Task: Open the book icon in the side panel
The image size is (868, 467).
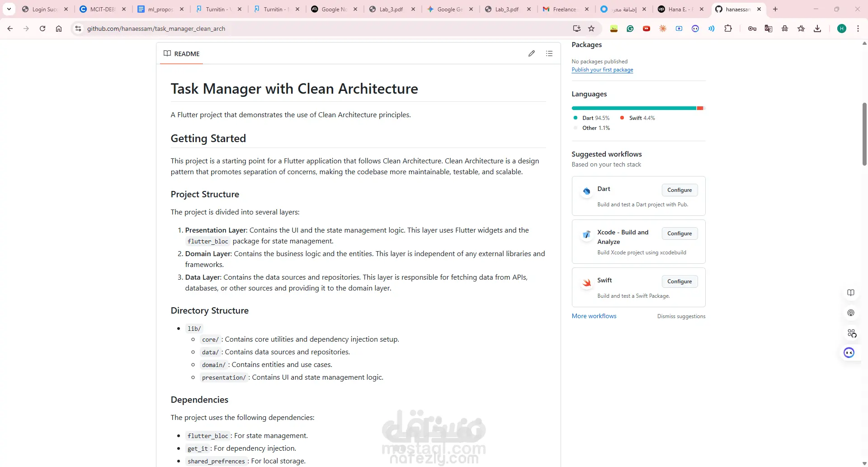Action: point(851,293)
